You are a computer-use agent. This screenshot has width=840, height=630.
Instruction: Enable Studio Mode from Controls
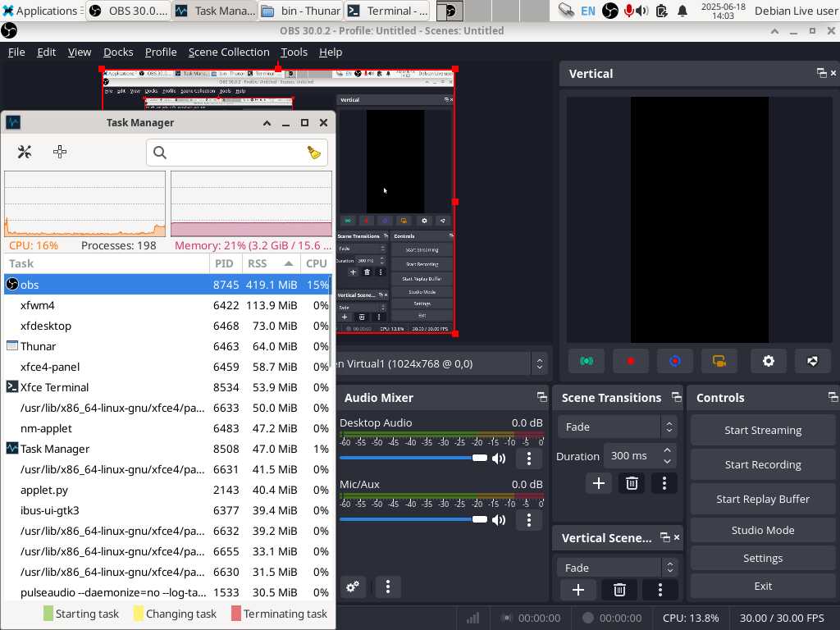coord(763,531)
